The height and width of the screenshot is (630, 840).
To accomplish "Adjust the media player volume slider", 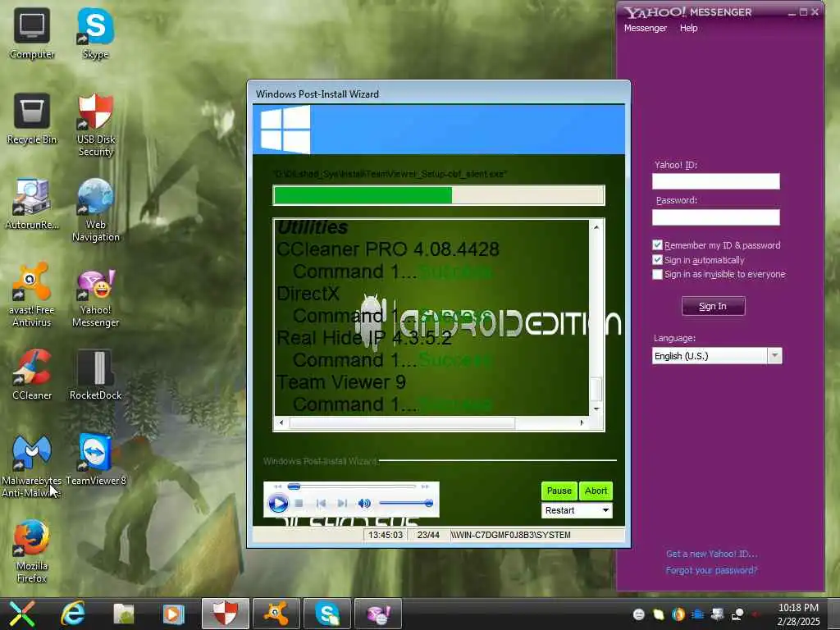I will point(406,503).
